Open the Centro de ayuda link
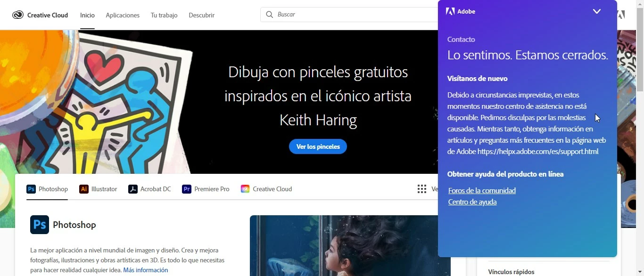Screen dimensions: 644x276 pyautogui.click(x=472, y=202)
